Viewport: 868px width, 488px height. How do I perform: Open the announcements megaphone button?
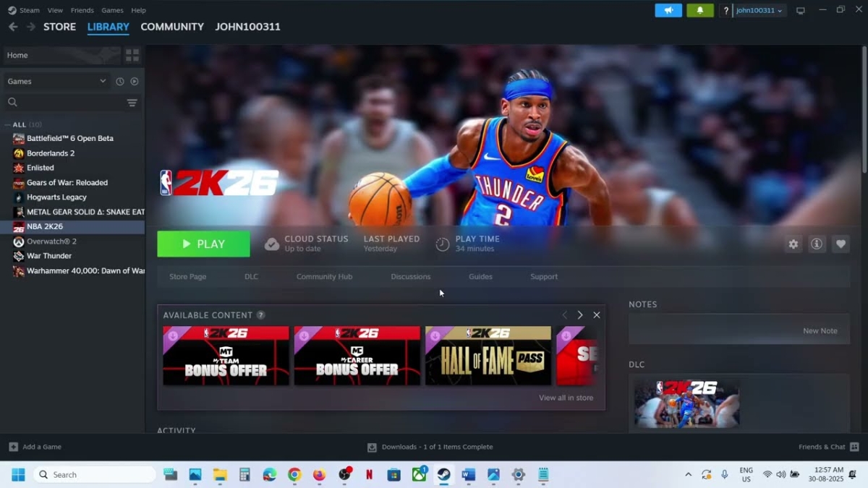(668, 10)
